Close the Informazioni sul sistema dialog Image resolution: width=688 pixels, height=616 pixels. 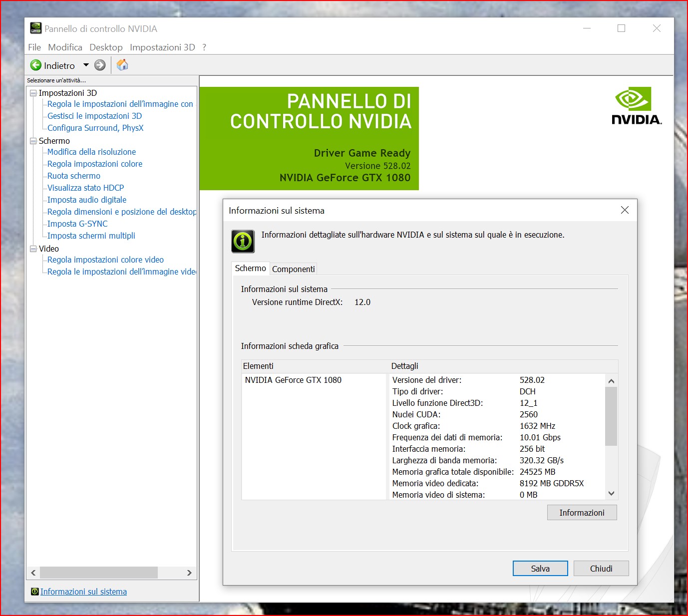pyautogui.click(x=625, y=210)
